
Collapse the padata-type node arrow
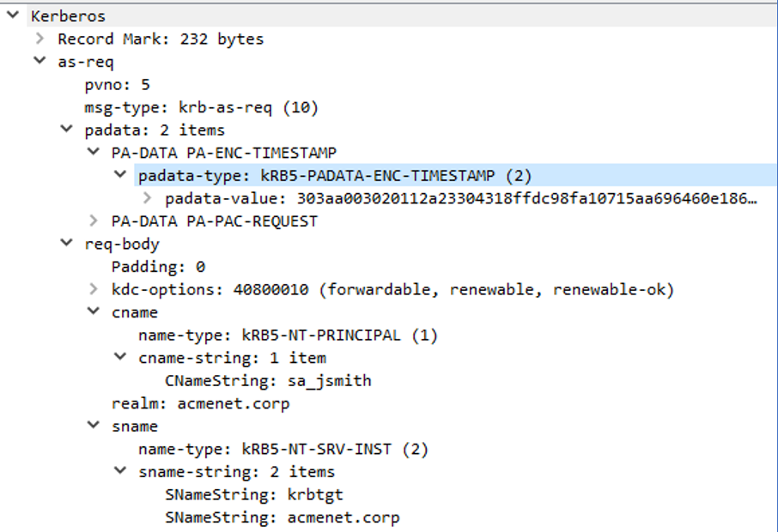click(120, 176)
